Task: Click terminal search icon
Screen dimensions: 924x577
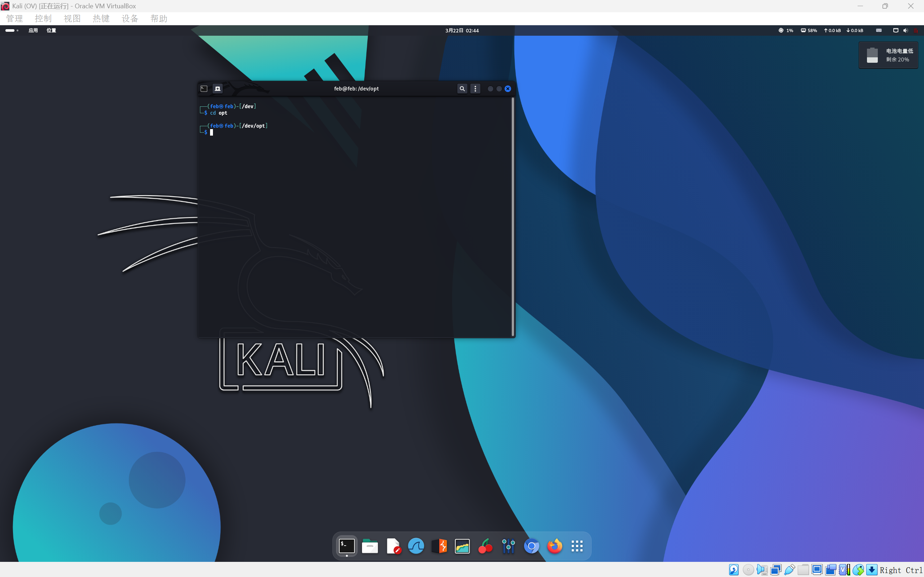Action: (x=462, y=89)
